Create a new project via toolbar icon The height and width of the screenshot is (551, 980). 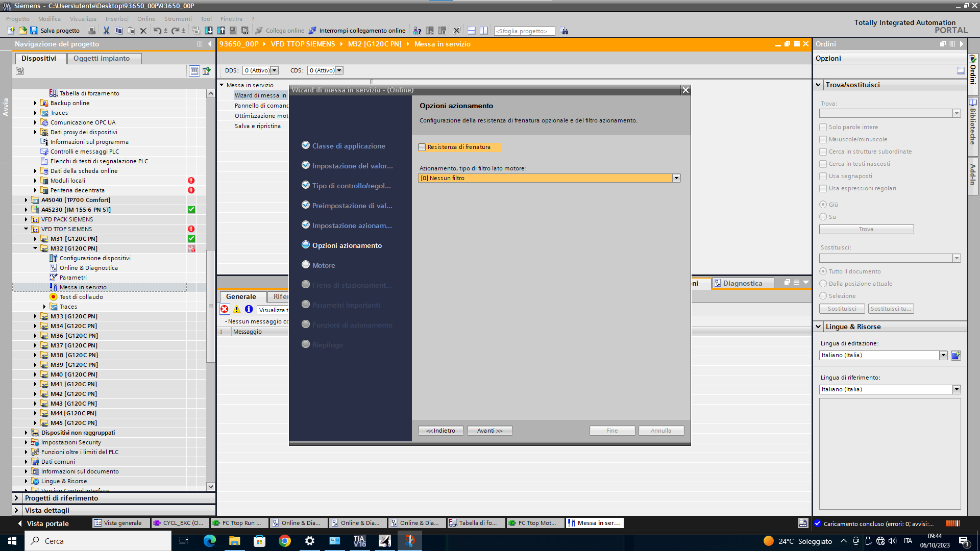click(11, 31)
